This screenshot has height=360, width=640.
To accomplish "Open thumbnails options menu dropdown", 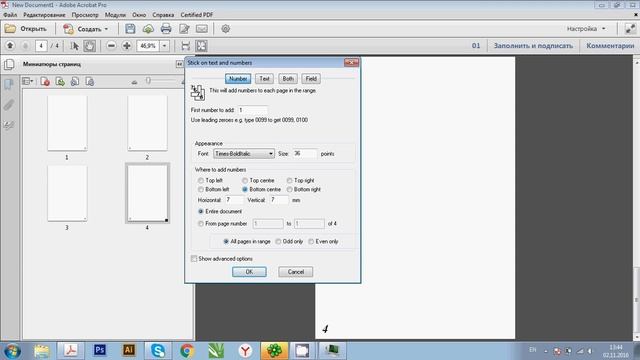I will point(28,82).
